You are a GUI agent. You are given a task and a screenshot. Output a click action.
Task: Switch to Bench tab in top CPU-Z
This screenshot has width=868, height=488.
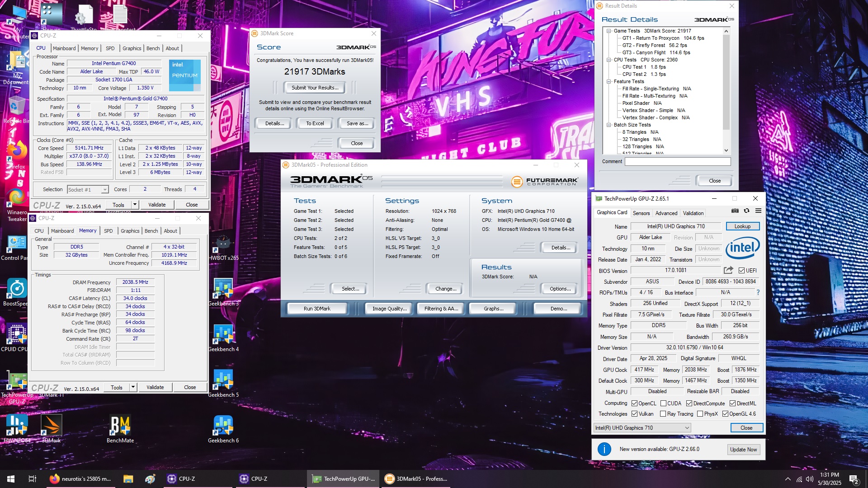click(x=153, y=48)
